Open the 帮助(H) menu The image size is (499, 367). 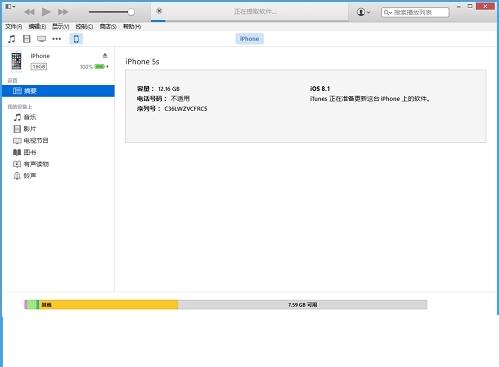pos(132,27)
